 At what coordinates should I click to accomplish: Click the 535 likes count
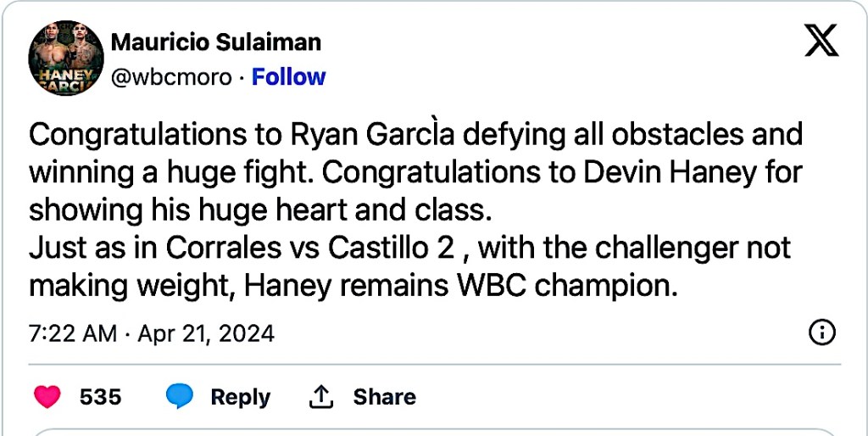100,396
